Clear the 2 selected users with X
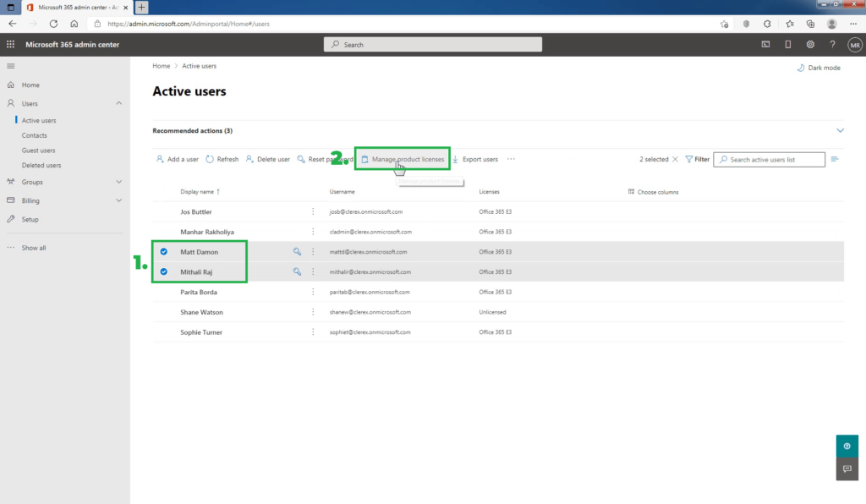The width and height of the screenshot is (866, 504). point(675,159)
